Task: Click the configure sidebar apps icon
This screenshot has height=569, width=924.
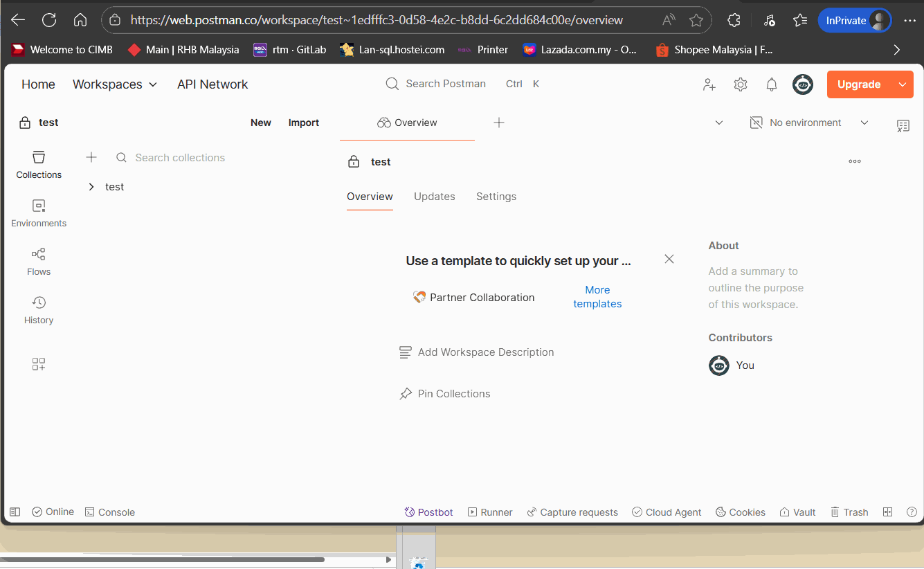Action: (x=39, y=364)
